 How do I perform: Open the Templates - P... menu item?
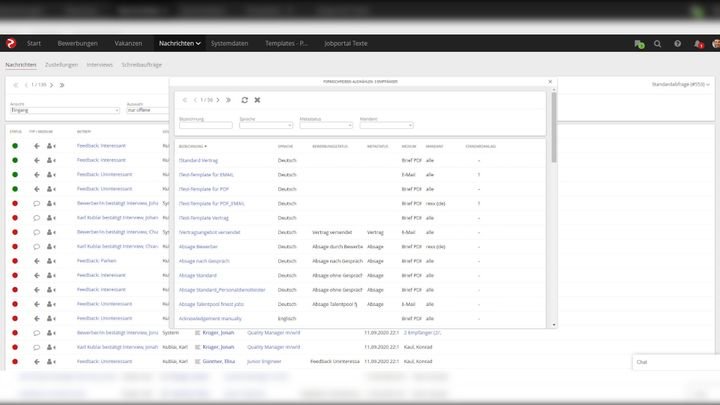(x=286, y=43)
